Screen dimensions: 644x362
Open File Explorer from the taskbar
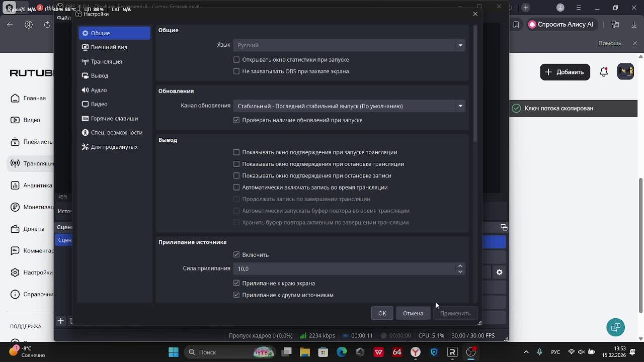(305, 352)
